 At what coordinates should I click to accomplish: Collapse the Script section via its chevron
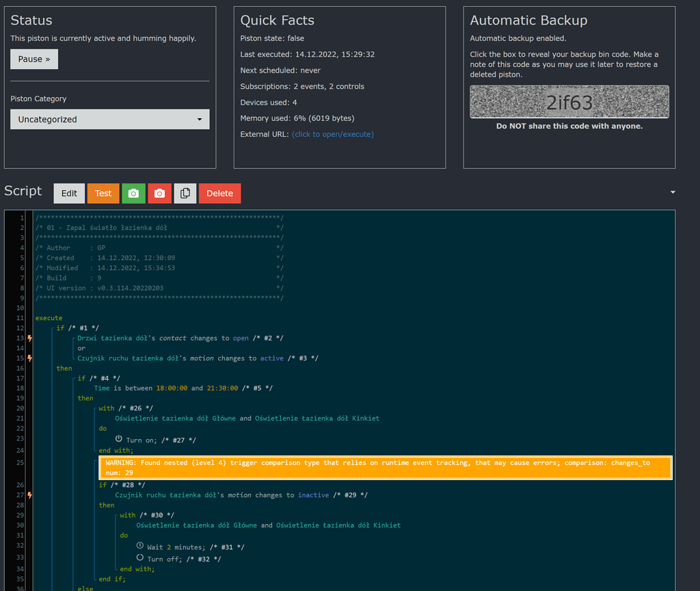(x=672, y=192)
